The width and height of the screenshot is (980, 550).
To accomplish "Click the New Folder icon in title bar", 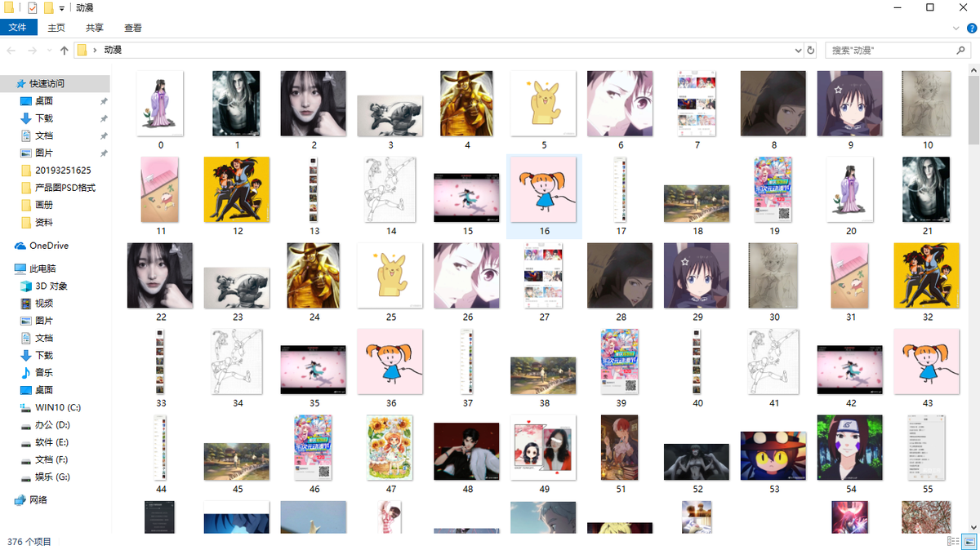I will pyautogui.click(x=48, y=7).
